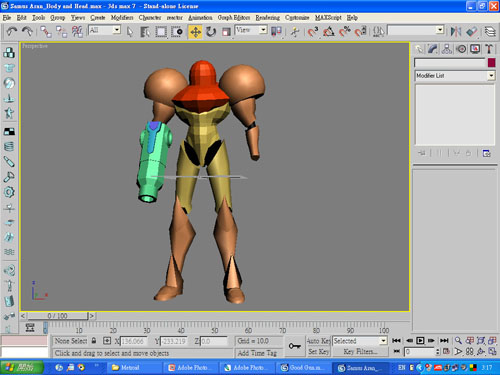The width and height of the screenshot is (500, 375).
Task: Switch to the Modify command panel tab
Action: [x=433, y=49]
